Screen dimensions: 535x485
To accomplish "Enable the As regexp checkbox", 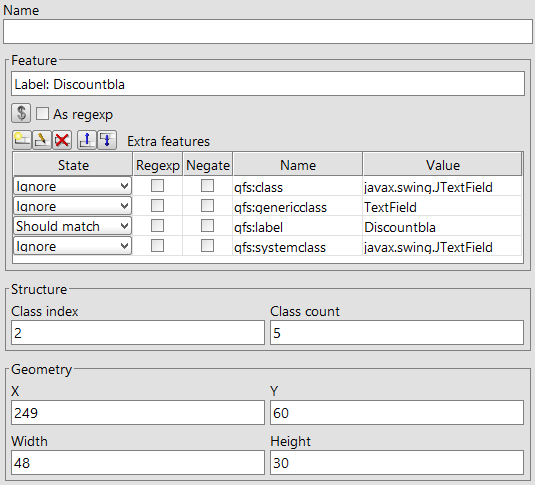I will coord(42,114).
